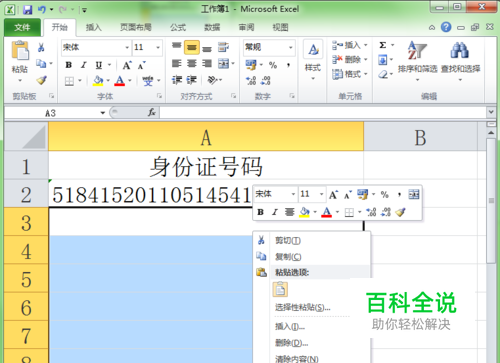Viewport: 500px width, 363px height.
Task: Expand the Name Box dropdown arrow
Action: point(103,113)
